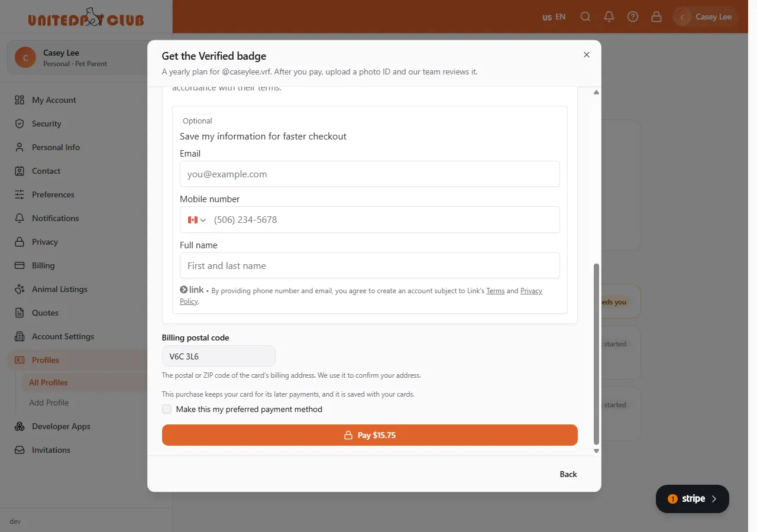Open the notifications bell in header
The image size is (757, 532).
point(609,17)
